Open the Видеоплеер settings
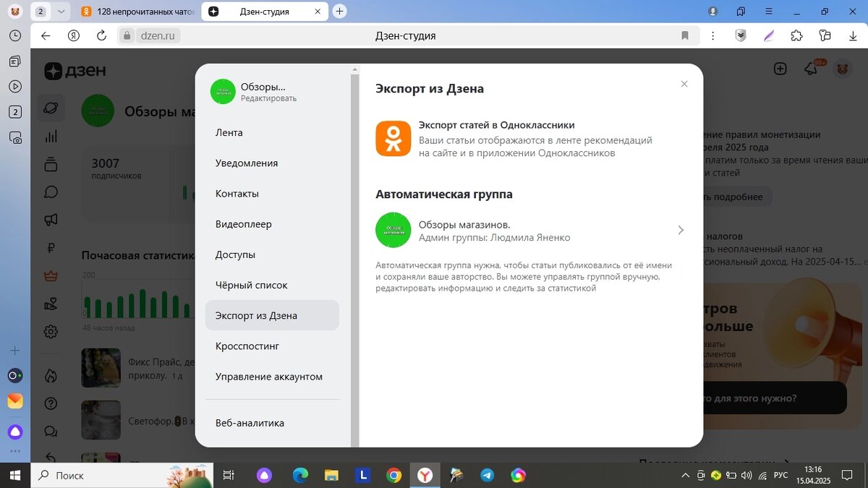 pos(244,224)
